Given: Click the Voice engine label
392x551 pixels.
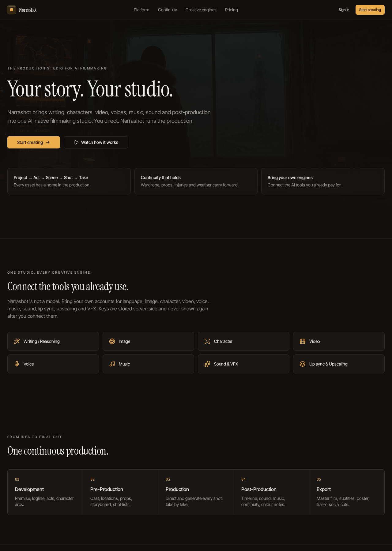Looking at the screenshot, I should (x=29, y=364).
